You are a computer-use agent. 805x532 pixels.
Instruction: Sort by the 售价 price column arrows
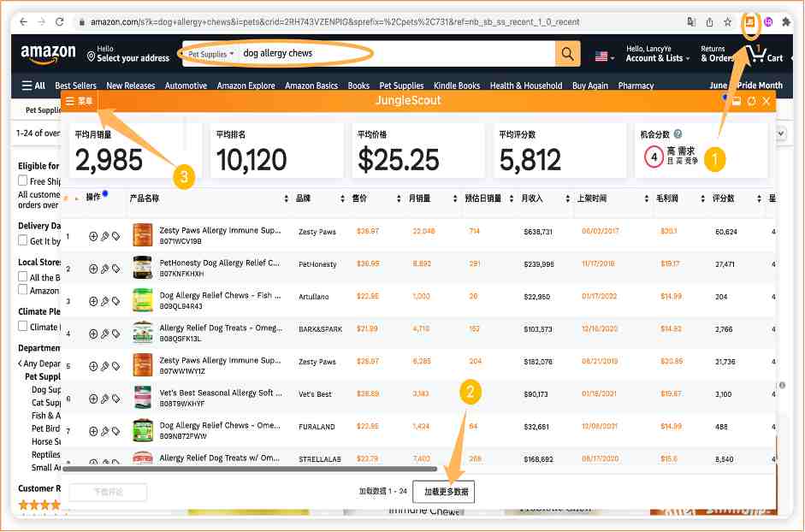click(x=399, y=198)
